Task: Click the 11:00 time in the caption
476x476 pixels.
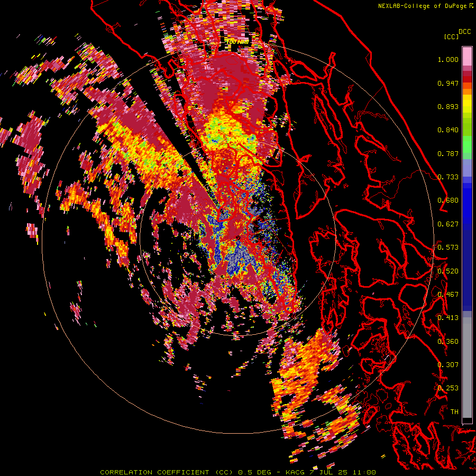Action: [x=364, y=472]
